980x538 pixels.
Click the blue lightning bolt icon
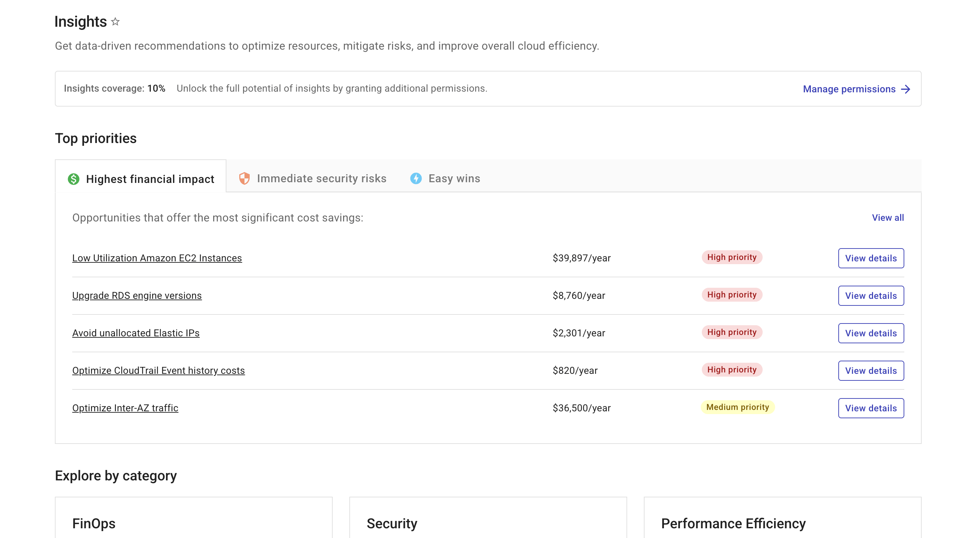pos(416,178)
